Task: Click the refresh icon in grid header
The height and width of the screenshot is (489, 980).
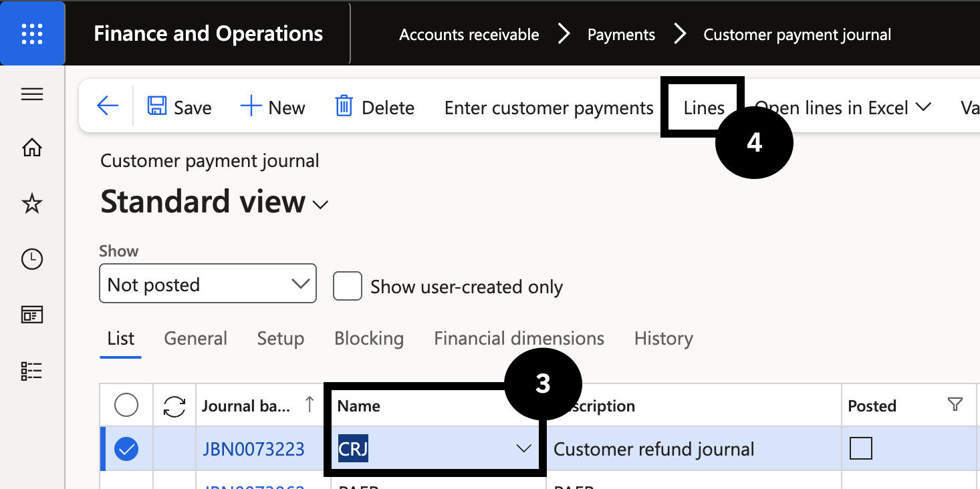Action: click(174, 406)
